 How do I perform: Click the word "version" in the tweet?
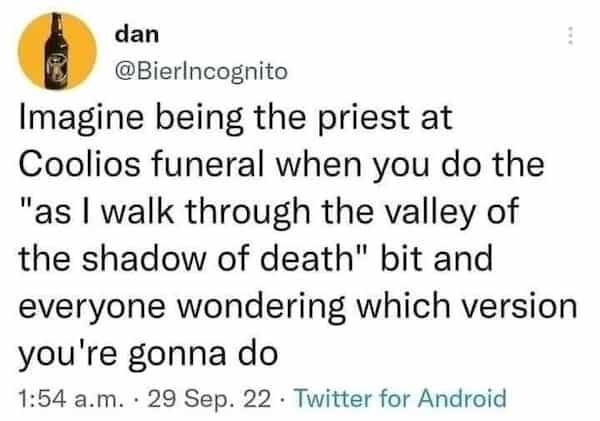tap(511, 304)
